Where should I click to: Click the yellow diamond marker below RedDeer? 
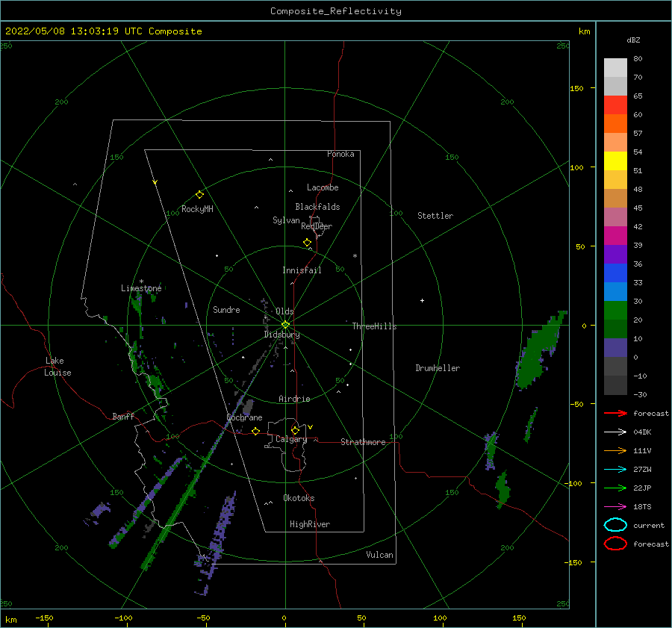click(x=308, y=243)
